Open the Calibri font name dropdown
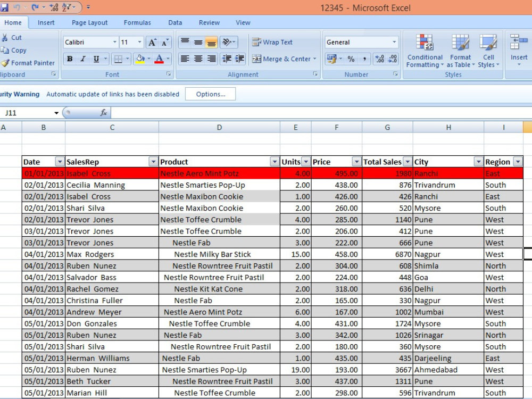The height and width of the screenshot is (399, 532). click(115, 42)
